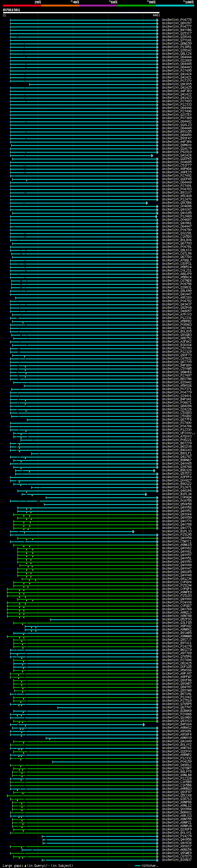Select hit label UniRef100_P04159
This screenshot has height=868, width=197.
(177, 761)
